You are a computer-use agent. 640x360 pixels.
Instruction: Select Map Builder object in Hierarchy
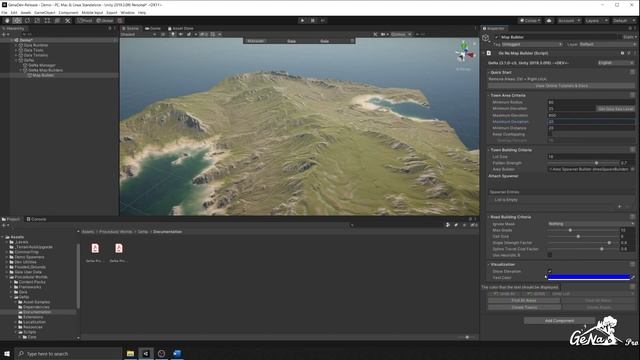point(43,75)
